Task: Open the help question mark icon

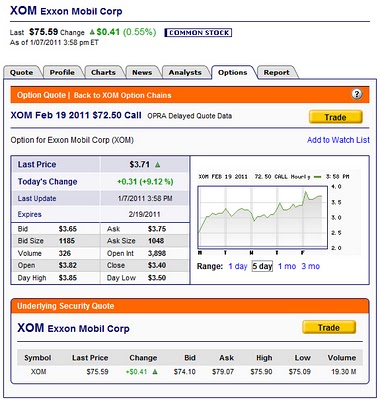Action: (357, 94)
